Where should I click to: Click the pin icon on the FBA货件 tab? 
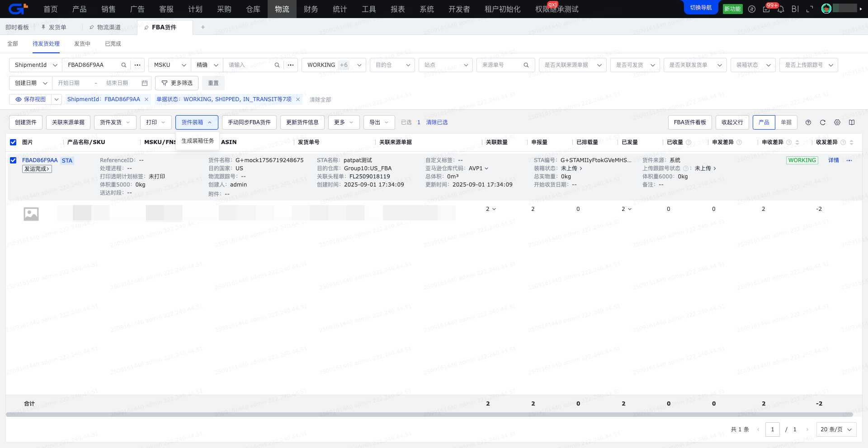coord(146,28)
